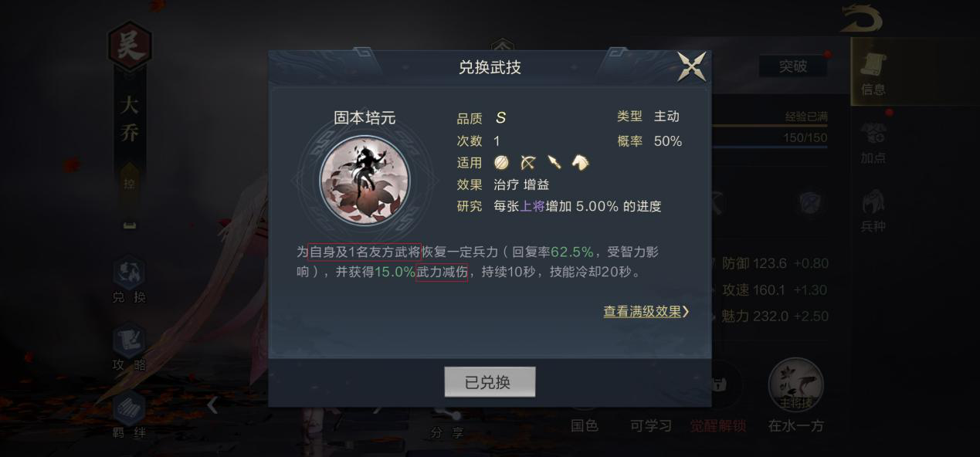Open the 羁绊 sidebar icon
This screenshot has width=980, height=457.
[x=129, y=415]
